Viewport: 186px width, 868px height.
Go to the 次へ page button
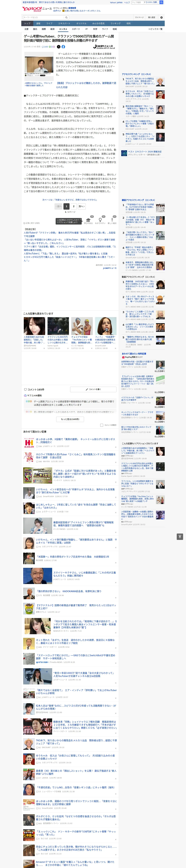pyautogui.click(x=81, y=206)
